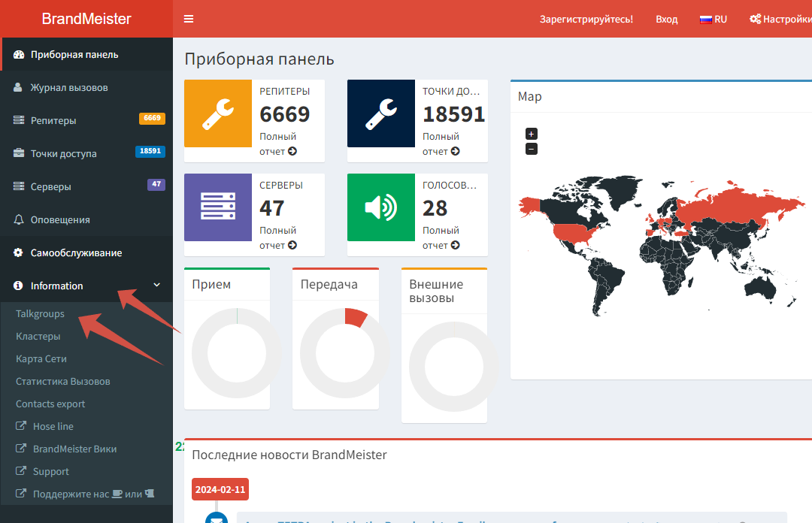The height and width of the screenshot is (523, 812).
Task: Open Карта Сети submenu item
Action: click(41, 359)
